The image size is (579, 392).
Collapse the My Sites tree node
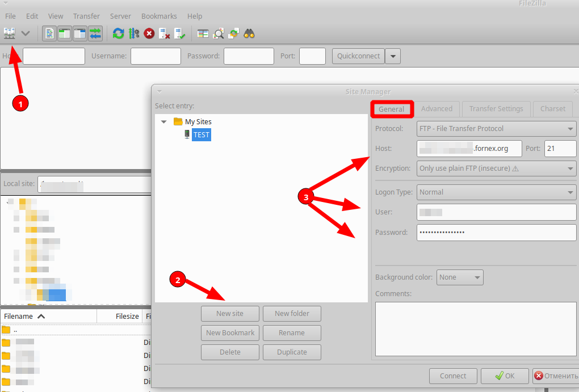pyautogui.click(x=164, y=121)
